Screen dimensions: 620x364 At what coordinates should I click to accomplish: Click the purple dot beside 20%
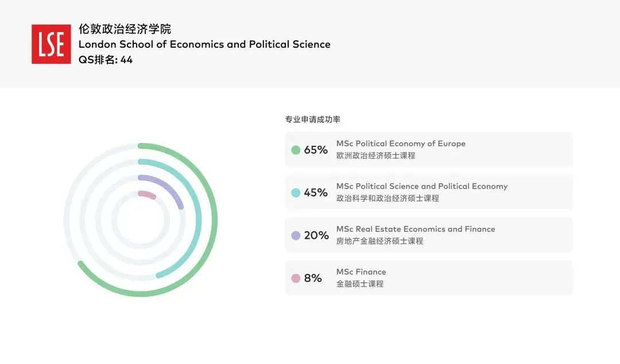click(296, 235)
